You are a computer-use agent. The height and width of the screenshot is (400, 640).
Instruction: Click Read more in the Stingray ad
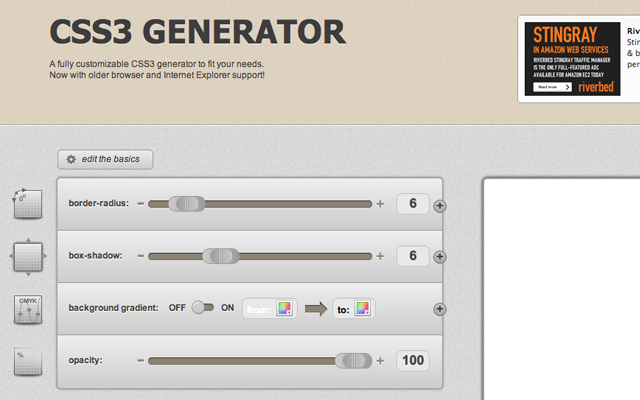click(x=553, y=87)
